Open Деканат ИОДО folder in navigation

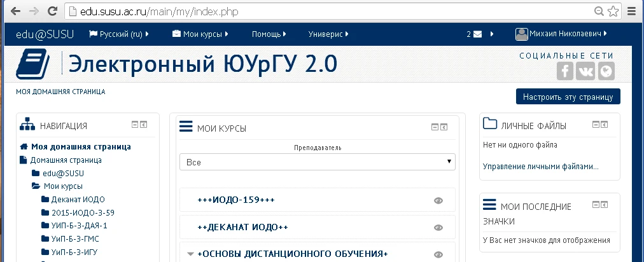click(78, 200)
